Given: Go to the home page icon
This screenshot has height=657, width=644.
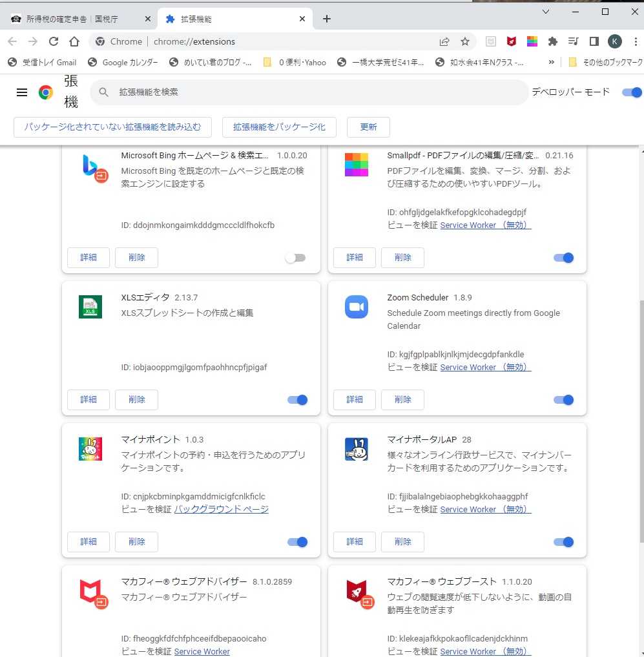Looking at the screenshot, I should coord(74,41).
